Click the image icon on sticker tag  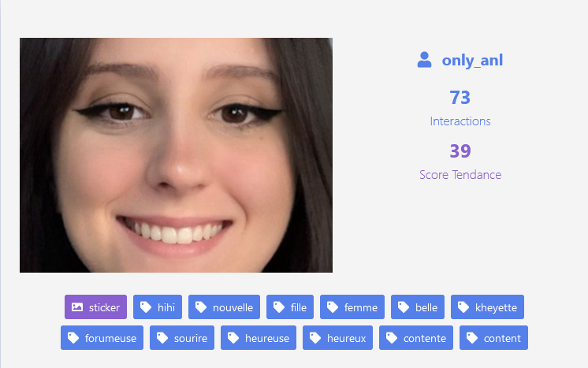coord(77,307)
